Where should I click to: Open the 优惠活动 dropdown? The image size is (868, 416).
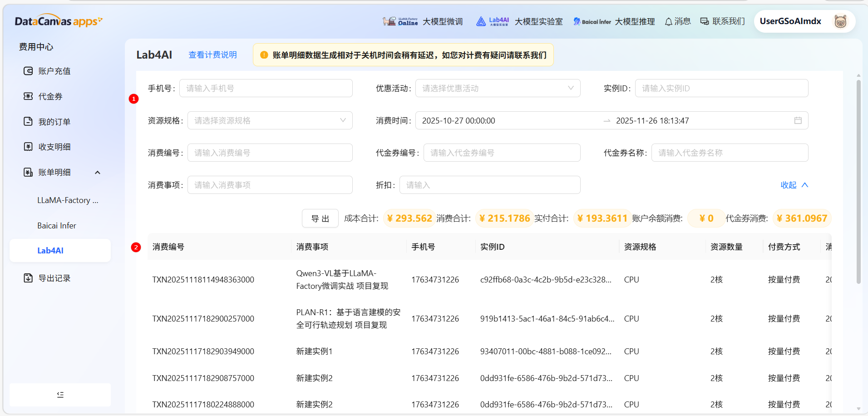[498, 88]
